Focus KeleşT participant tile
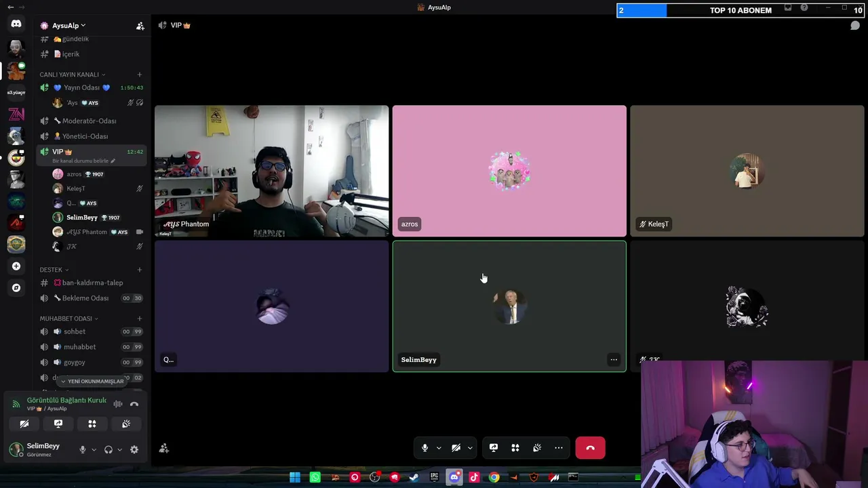This screenshot has width=868, height=488. tap(747, 171)
